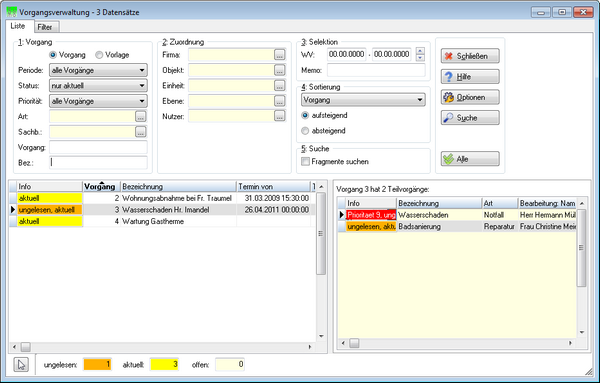This screenshot has width=600, height=383.
Task: Click the left list horizontal scrollbar thumb
Action: pos(26,347)
